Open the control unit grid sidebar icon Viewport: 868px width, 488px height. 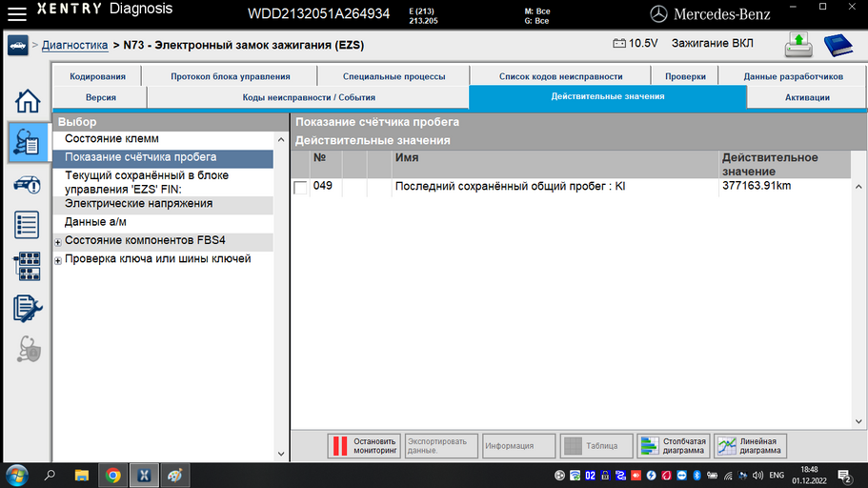click(27, 266)
